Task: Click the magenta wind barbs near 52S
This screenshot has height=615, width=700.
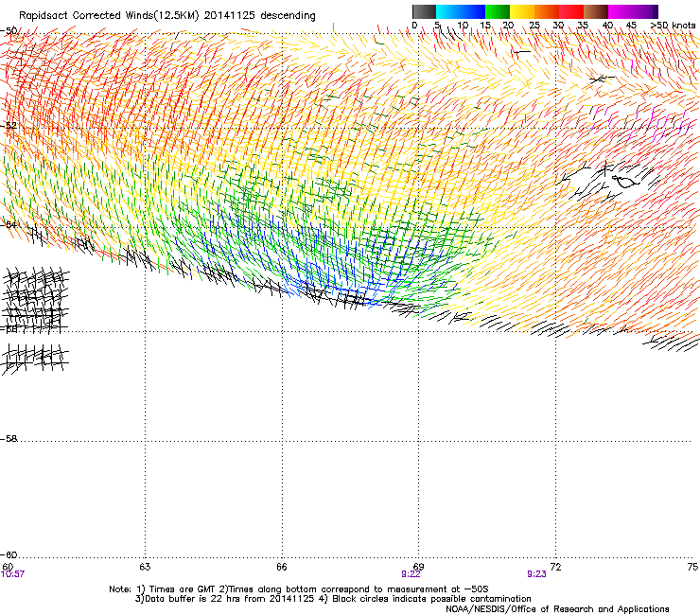Action: click(643, 123)
